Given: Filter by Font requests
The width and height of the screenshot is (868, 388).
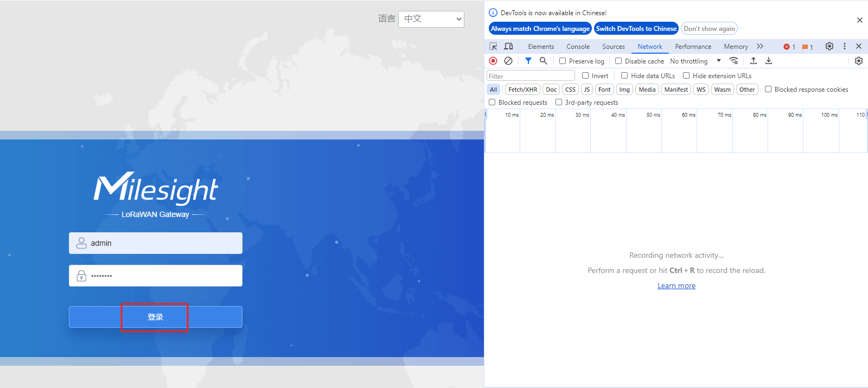Looking at the screenshot, I should tap(604, 90).
